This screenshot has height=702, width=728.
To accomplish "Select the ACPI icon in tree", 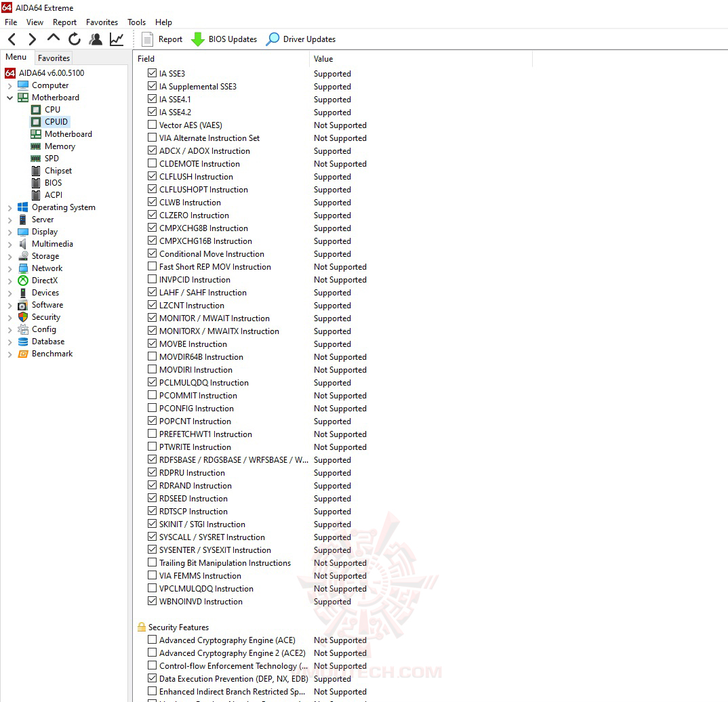I will tap(36, 195).
